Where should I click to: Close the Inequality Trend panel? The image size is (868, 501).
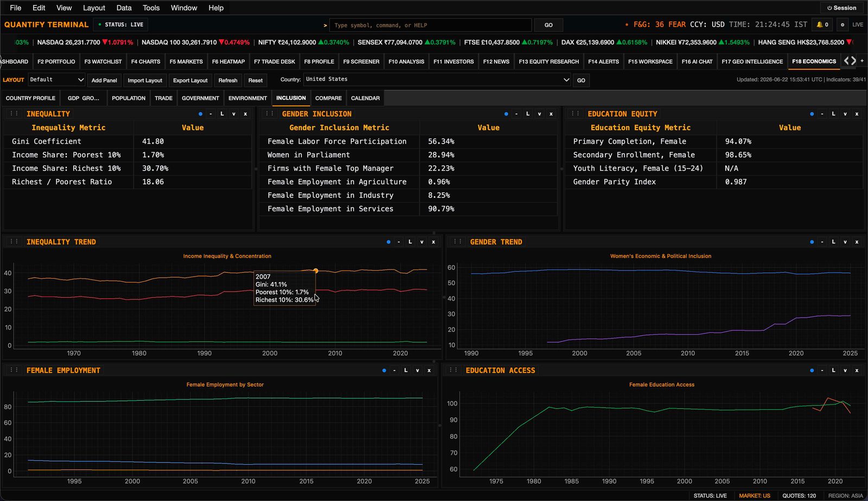click(433, 242)
